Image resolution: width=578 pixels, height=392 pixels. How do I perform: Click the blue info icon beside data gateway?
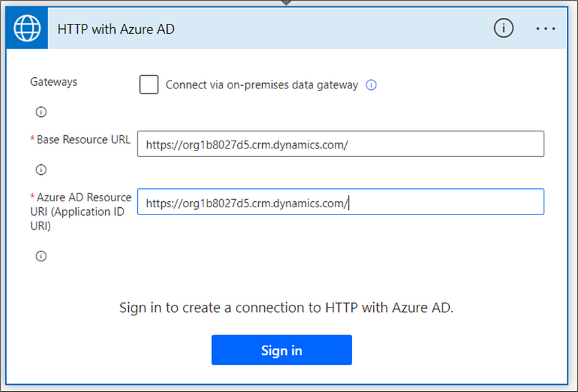pos(371,85)
